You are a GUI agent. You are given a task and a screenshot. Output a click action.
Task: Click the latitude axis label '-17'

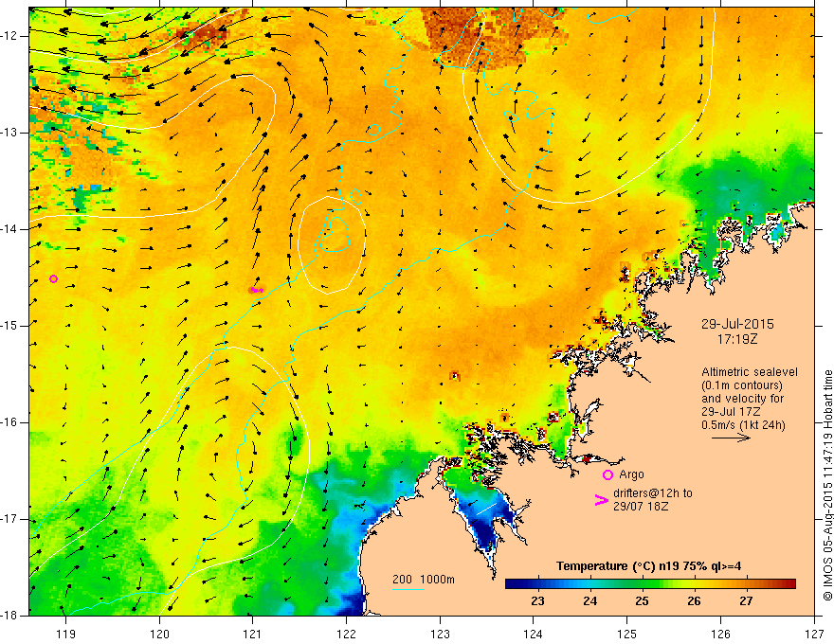[x=9, y=519]
